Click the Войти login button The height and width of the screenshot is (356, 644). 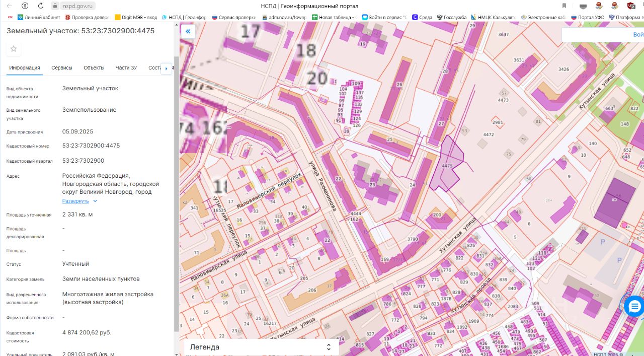point(637,35)
